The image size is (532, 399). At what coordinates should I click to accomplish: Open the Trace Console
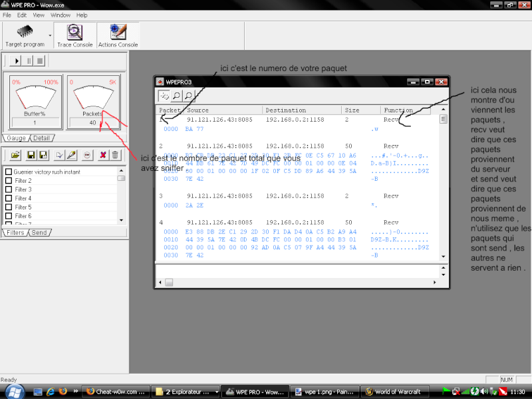(74, 36)
